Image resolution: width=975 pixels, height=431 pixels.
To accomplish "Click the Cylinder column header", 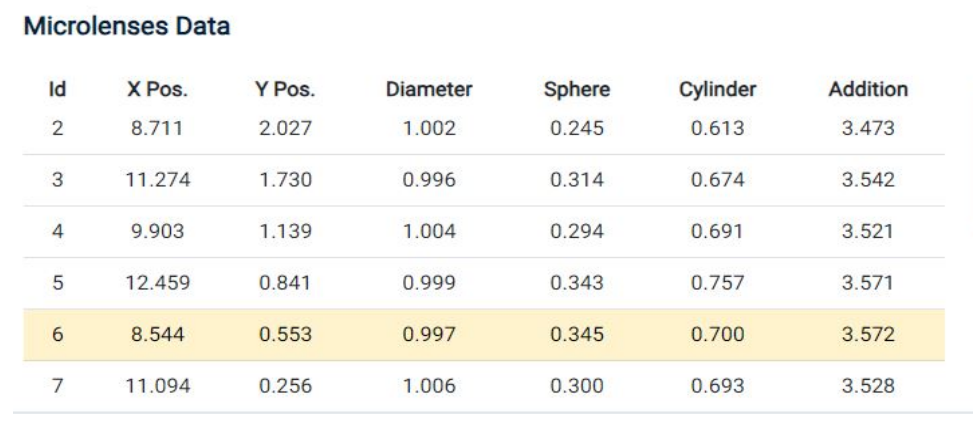I will [718, 90].
